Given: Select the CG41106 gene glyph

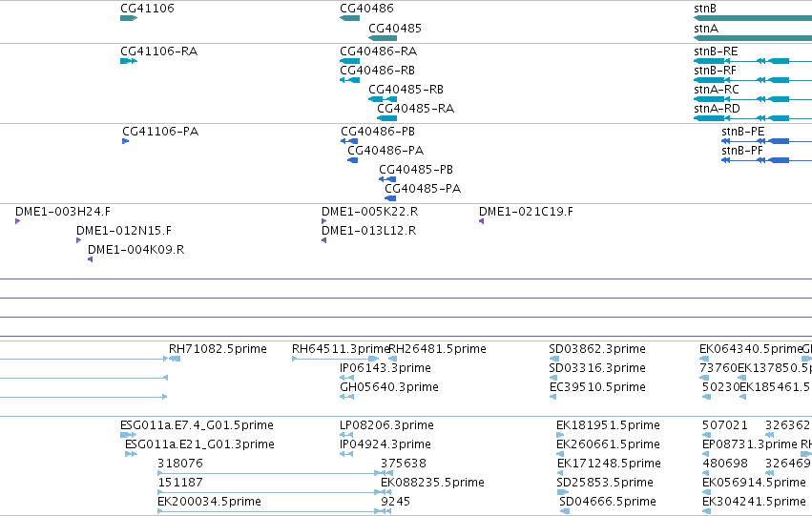Looking at the screenshot, I should [x=129, y=18].
